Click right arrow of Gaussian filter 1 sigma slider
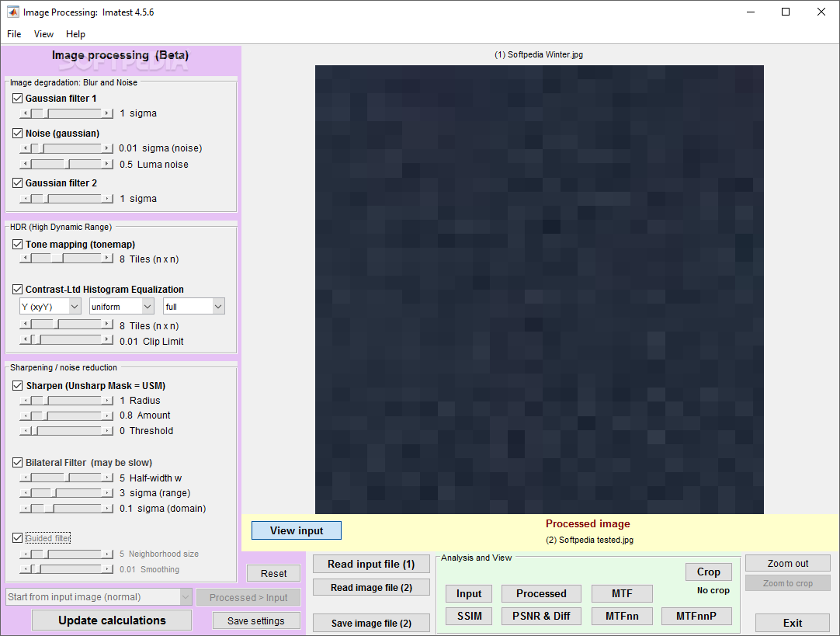The width and height of the screenshot is (840, 636). pos(108,113)
